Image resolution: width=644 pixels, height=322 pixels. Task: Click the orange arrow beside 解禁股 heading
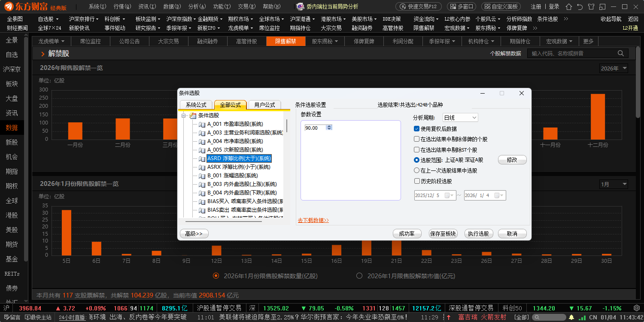(43, 54)
